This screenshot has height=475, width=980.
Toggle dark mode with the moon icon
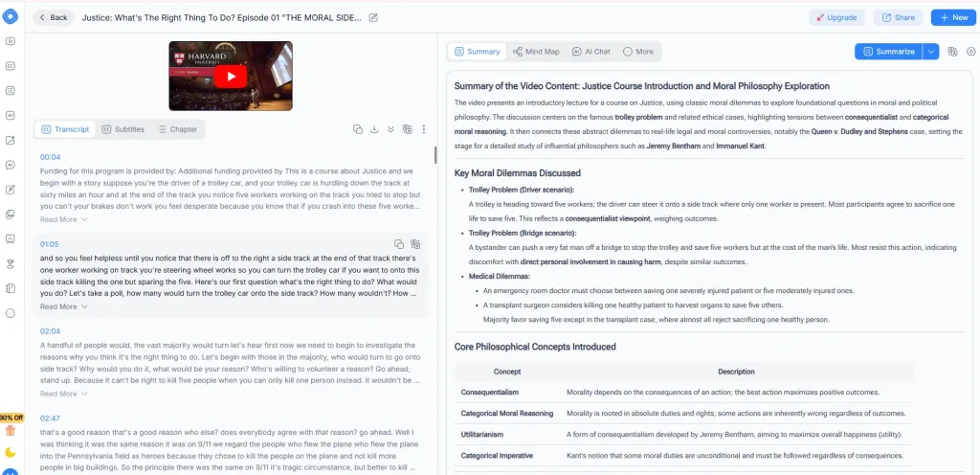pos(10,452)
